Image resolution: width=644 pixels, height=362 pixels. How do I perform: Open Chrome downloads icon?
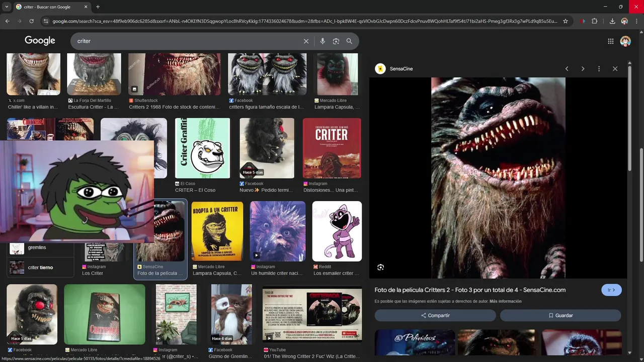(x=612, y=21)
